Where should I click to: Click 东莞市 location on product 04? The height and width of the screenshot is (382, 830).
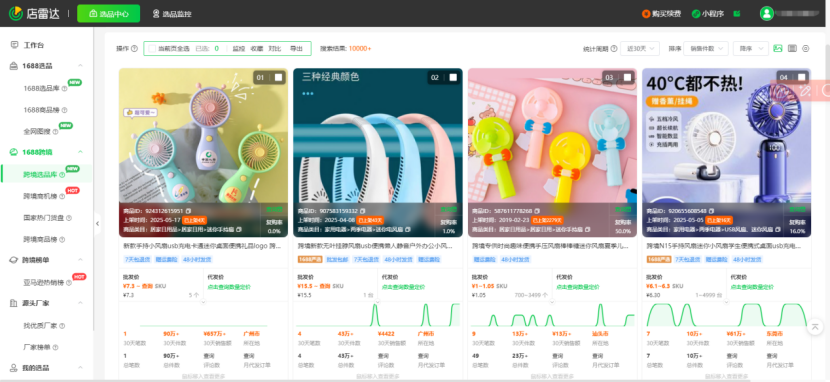(x=774, y=334)
